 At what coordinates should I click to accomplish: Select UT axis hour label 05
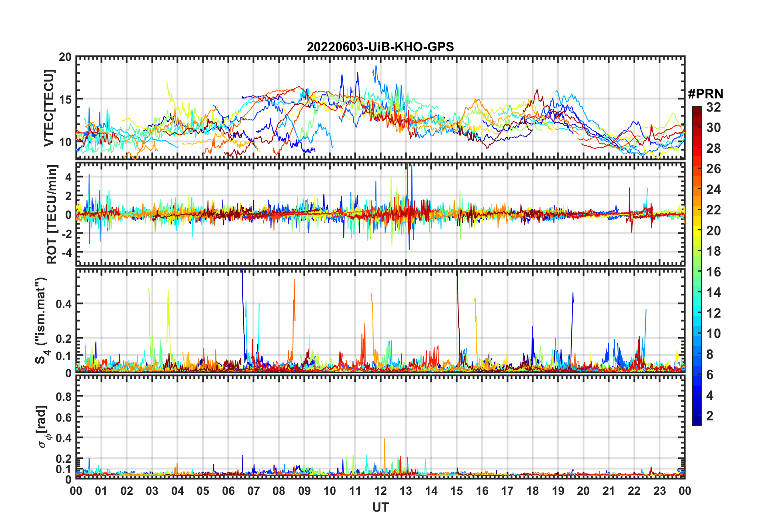203,491
